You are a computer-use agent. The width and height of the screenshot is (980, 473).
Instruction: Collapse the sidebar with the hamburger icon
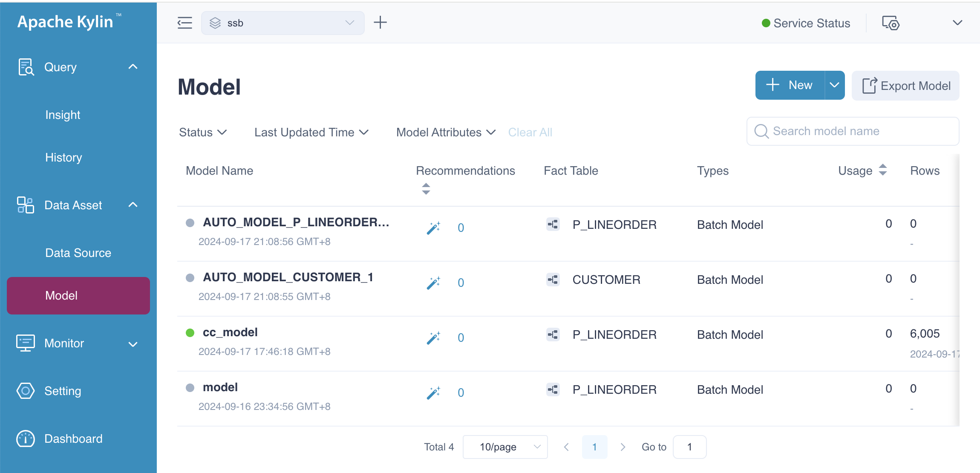pos(184,23)
